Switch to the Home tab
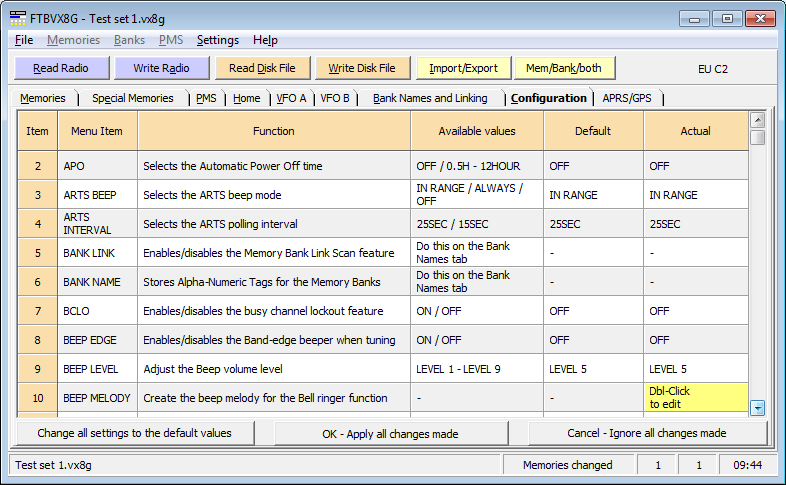This screenshot has width=786, height=485. (247, 98)
